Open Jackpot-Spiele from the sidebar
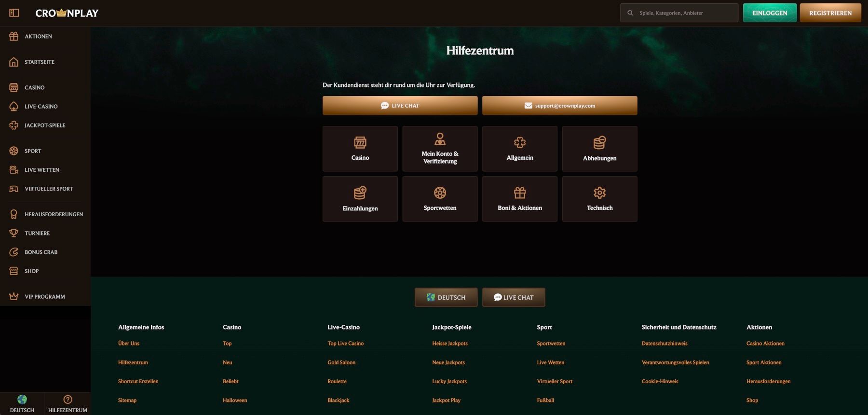This screenshot has width=868, height=415. click(44, 125)
